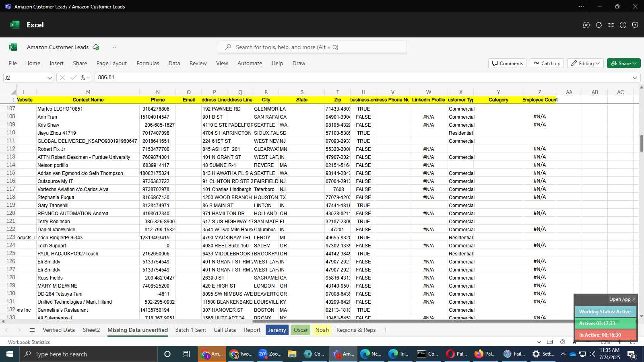Click the confirm checkmark in the formula bar
The width and height of the screenshot is (644, 362).
point(73,78)
